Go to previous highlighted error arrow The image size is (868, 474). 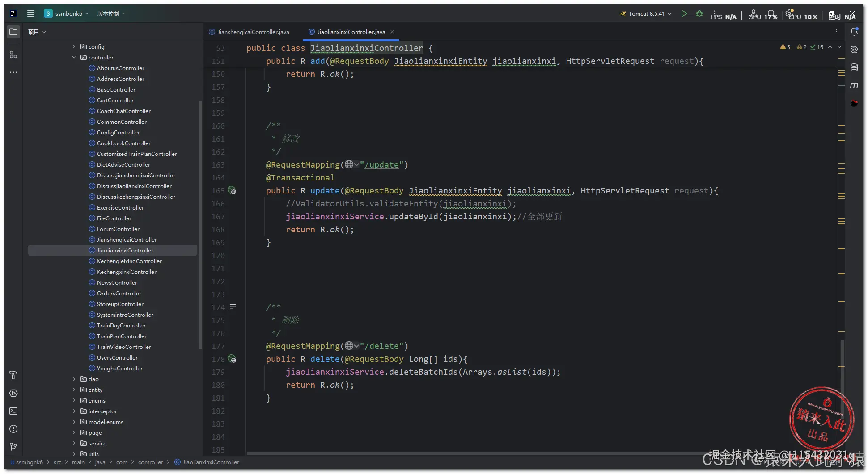pos(830,47)
